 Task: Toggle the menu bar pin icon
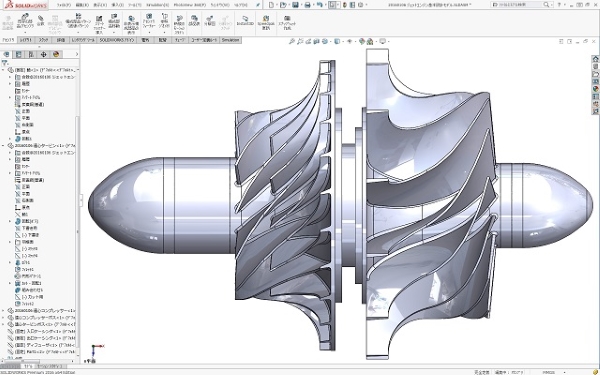tap(258, 5)
